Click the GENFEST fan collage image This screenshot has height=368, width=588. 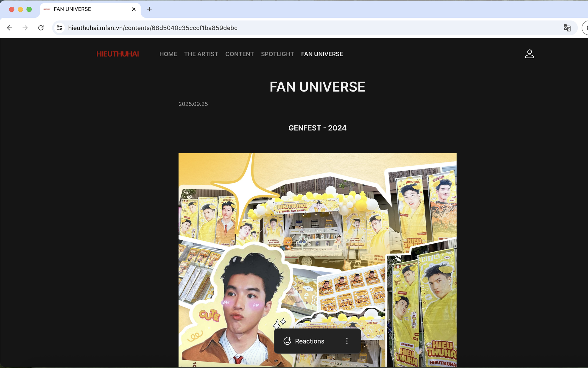(x=318, y=236)
